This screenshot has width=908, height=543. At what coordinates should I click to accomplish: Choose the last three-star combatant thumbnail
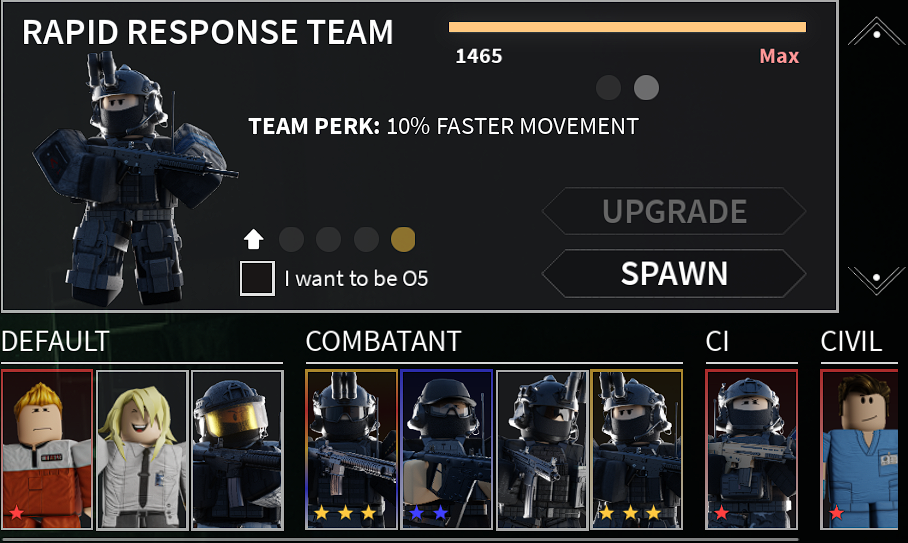(x=636, y=449)
